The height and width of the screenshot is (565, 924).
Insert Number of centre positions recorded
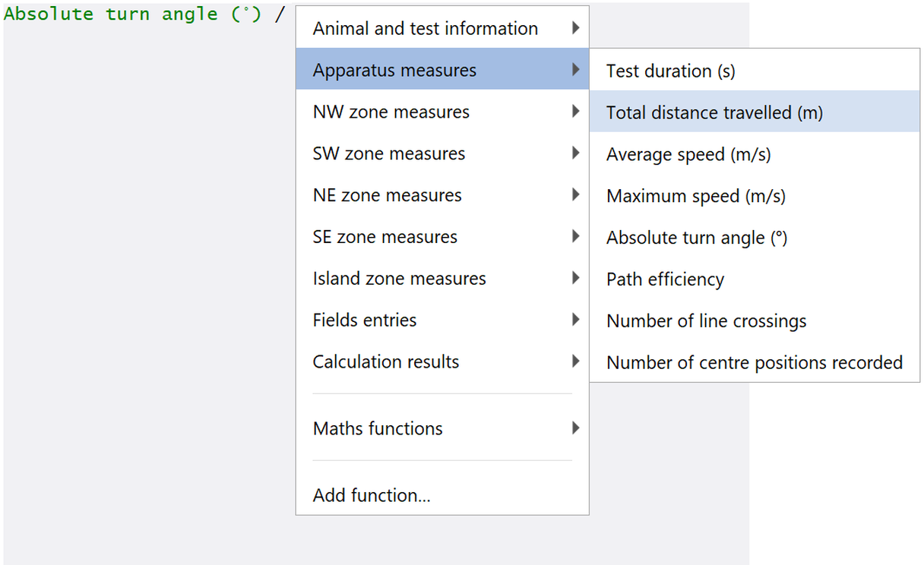pos(755,363)
